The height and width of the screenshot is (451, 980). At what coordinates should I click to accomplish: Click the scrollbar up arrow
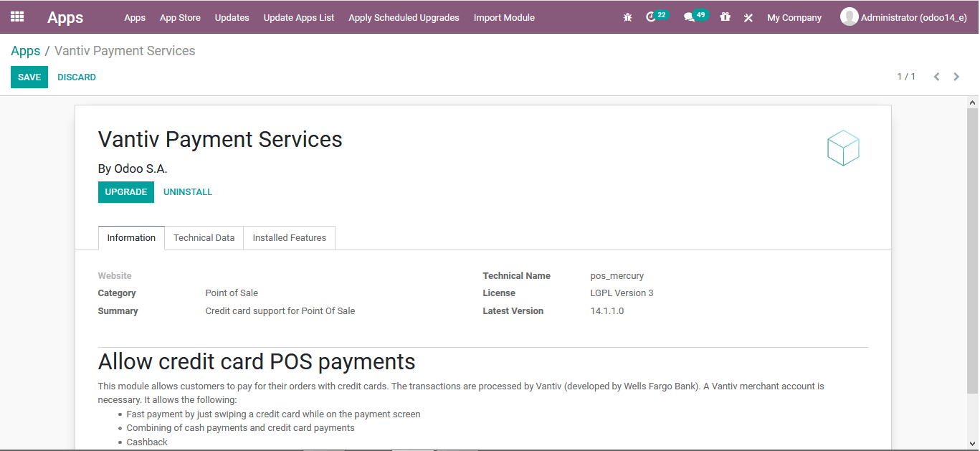[972, 103]
